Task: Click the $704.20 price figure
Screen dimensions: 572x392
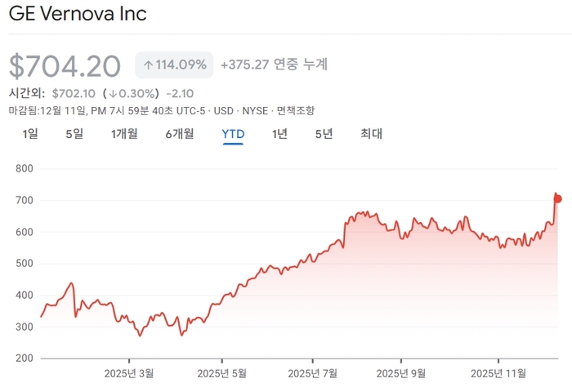Action: 65,65
